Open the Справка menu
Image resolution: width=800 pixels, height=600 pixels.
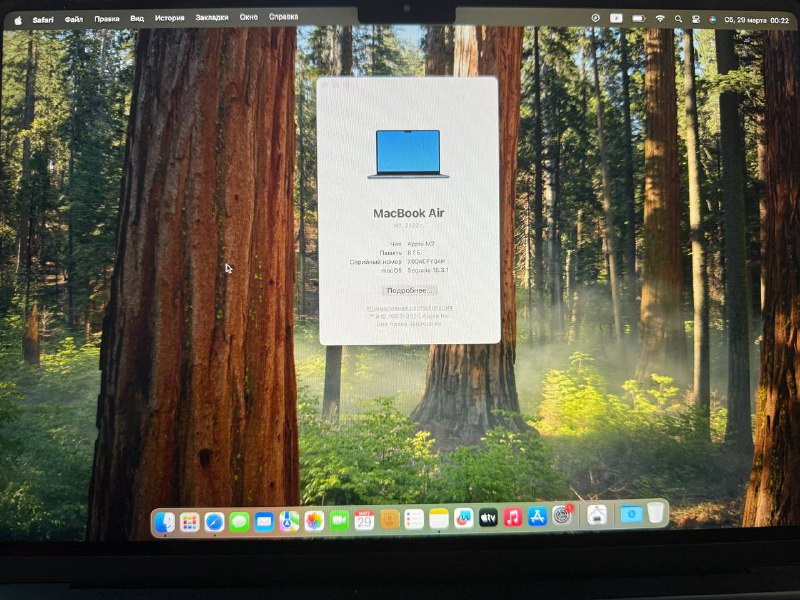pyautogui.click(x=283, y=17)
